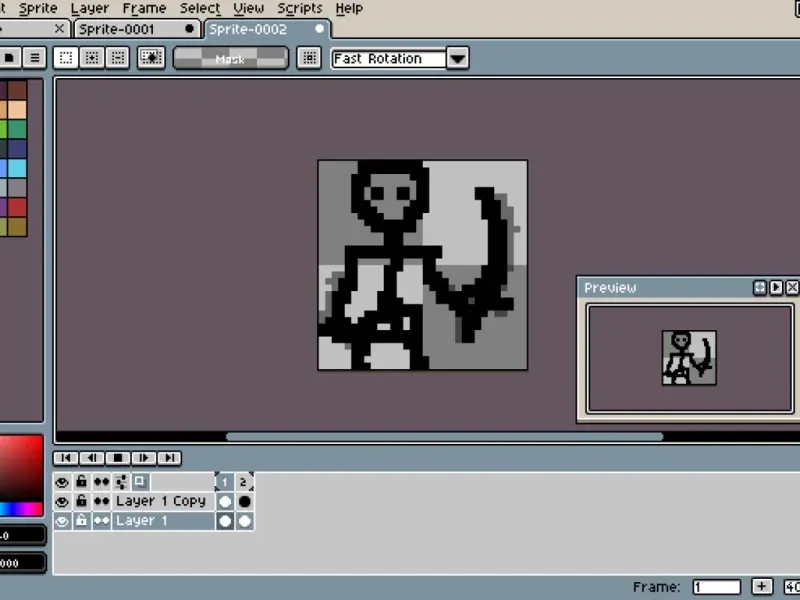Click the palette options list icon
800x600 pixels.
pyautogui.click(x=35, y=58)
